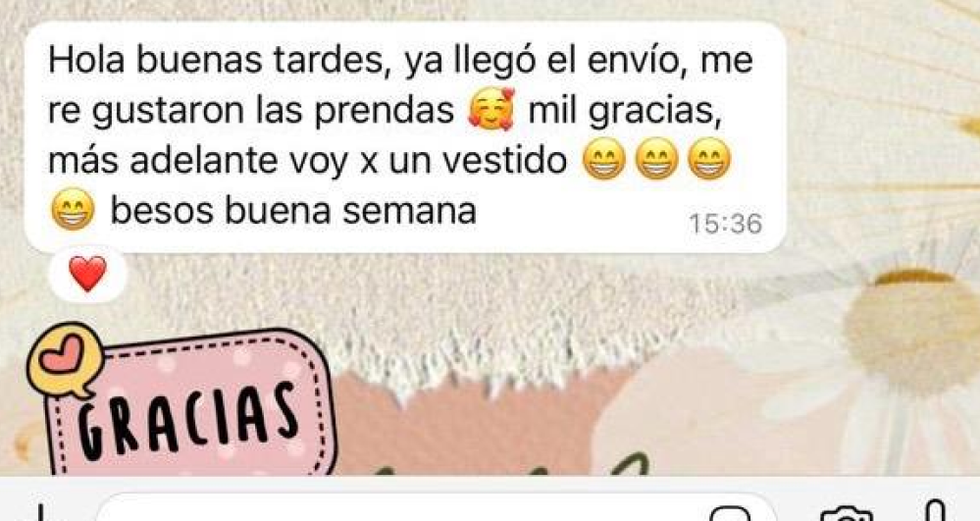The width and height of the screenshot is (980, 521).
Task: Tap 'más adelante voy x un vestido' line
Action: 307,161
